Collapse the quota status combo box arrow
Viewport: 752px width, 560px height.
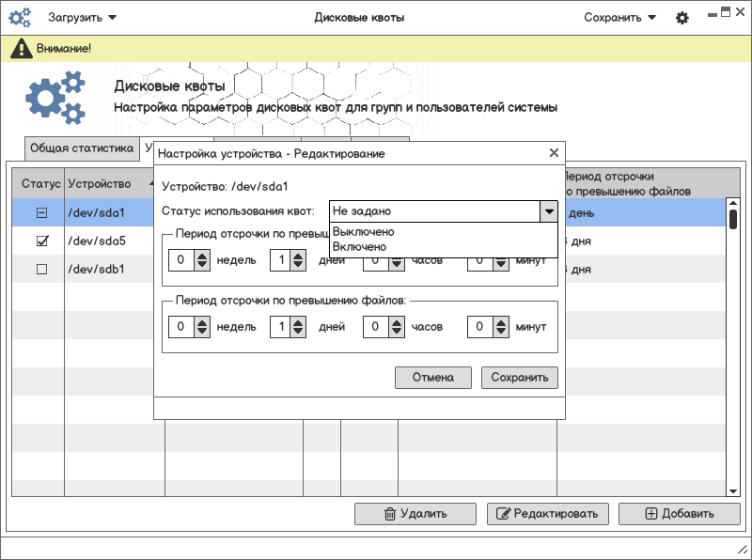548,211
